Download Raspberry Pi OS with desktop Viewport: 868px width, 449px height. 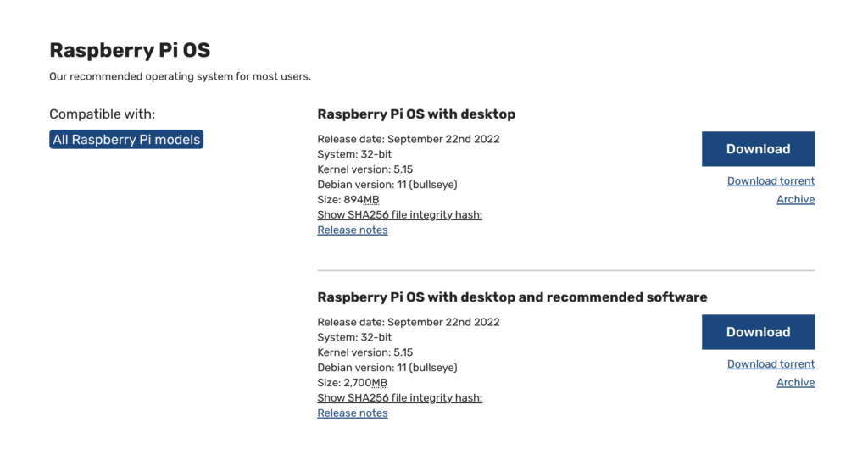point(758,149)
